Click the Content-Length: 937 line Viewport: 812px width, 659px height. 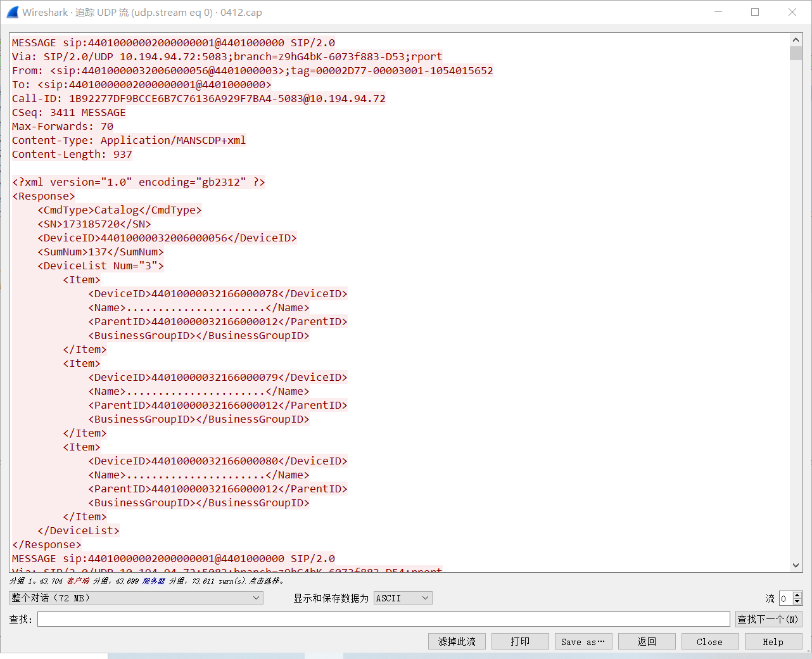[x=72, y=154]
